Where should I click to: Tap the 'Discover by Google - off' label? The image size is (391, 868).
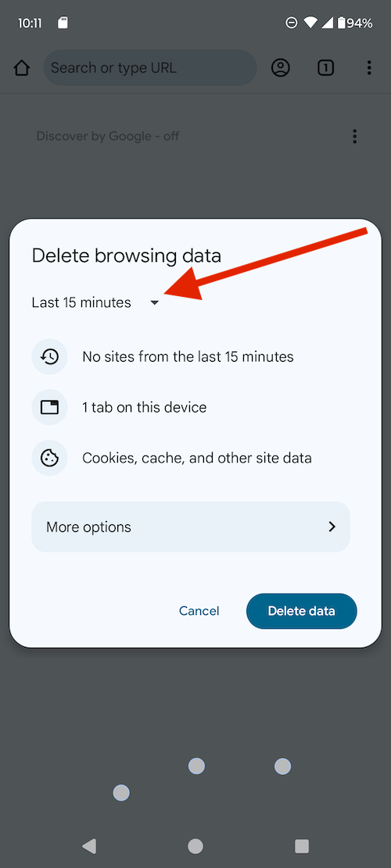coord(107,136)
